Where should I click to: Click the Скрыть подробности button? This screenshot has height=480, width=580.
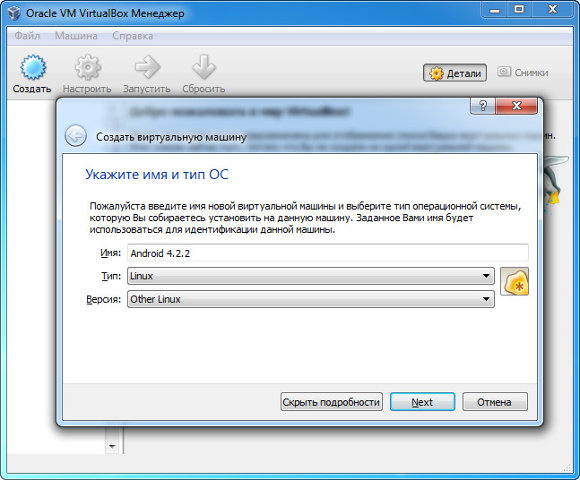(331, 402)
